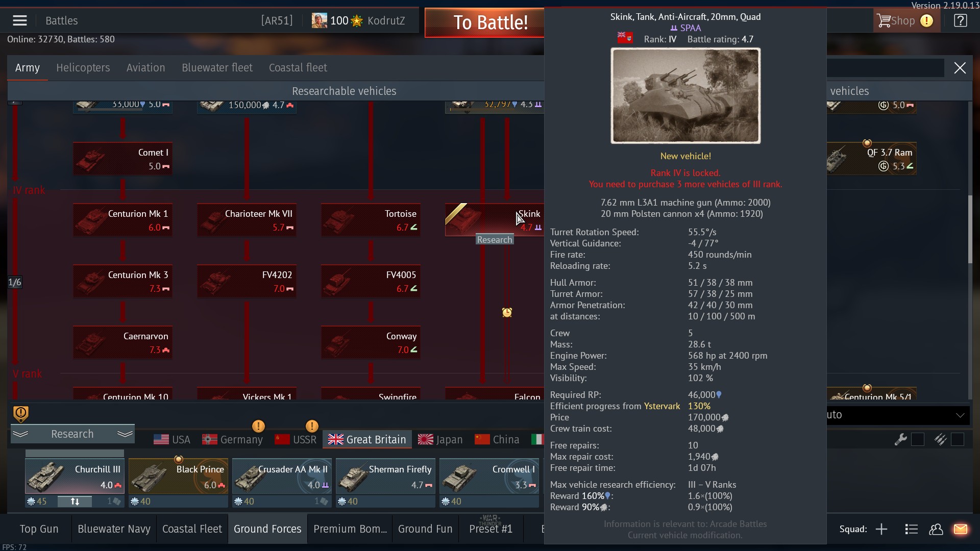Select the Top Gun preset
Screen dimensions: 980x551
[39, 529]
